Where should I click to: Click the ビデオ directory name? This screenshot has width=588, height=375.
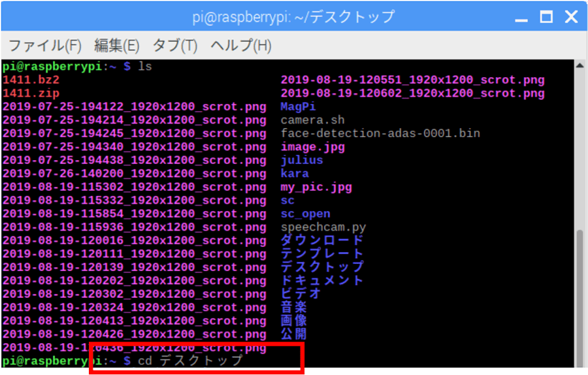point(301,294)
